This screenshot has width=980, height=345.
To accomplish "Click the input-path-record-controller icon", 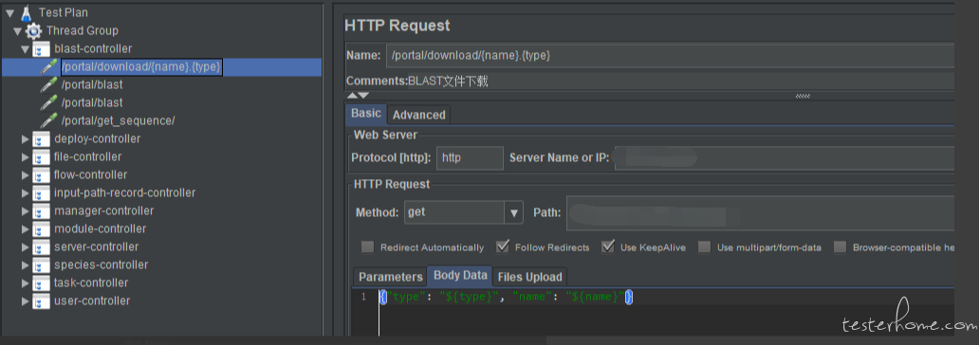I will pyautogui.click(x=41, y=193).
